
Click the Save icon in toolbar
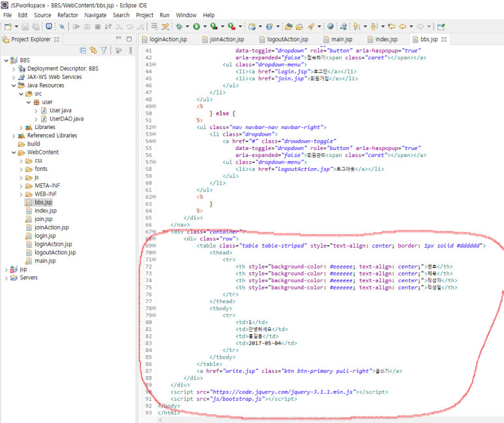(25, 27)
